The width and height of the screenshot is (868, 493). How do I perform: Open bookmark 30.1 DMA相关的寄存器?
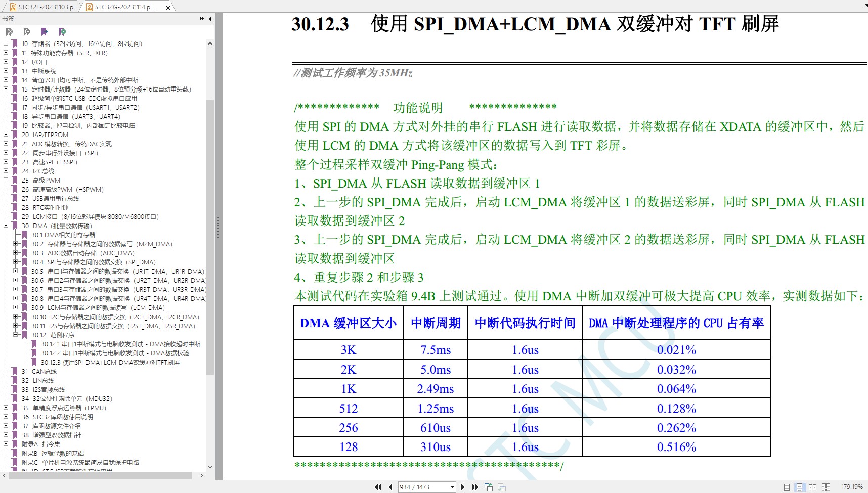63,235
